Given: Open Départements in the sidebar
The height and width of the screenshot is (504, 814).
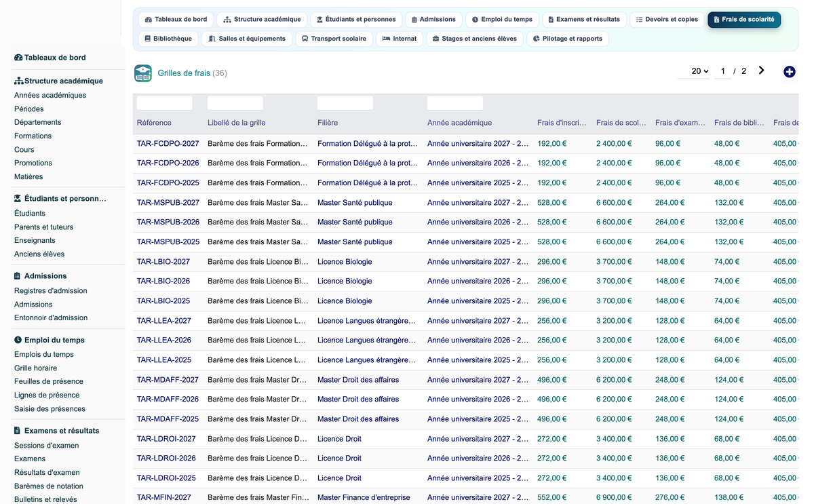Looking at the screenshot, I should click(38, 123).
